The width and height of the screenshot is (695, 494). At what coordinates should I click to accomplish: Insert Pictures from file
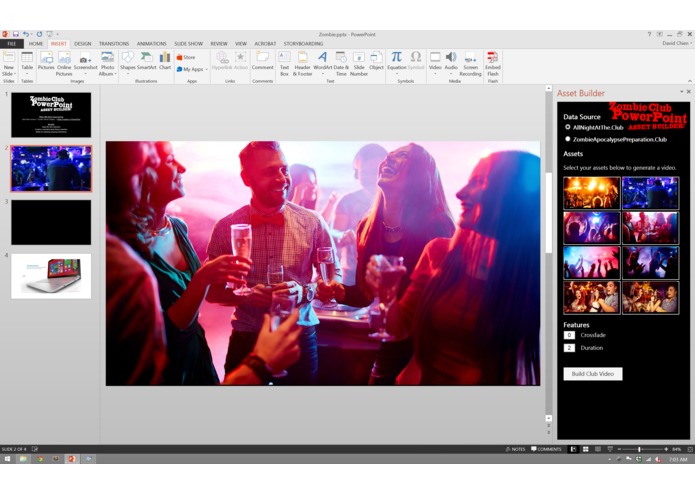pos(46,61)
